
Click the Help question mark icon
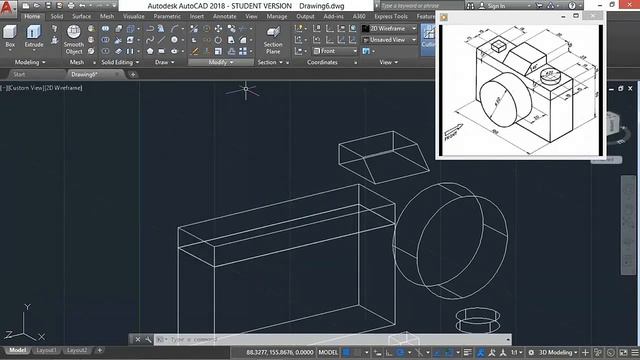point(572,6)
